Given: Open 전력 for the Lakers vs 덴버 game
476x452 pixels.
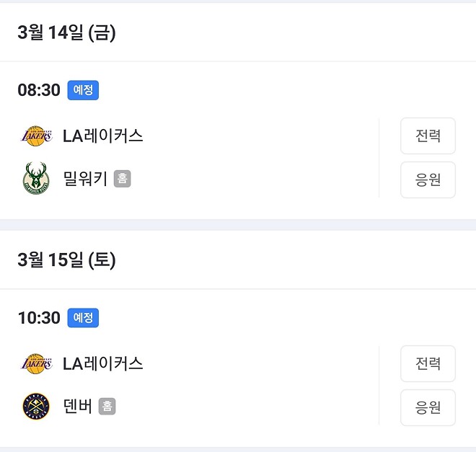Looking at the screenshot, I should tap(428, 363).
